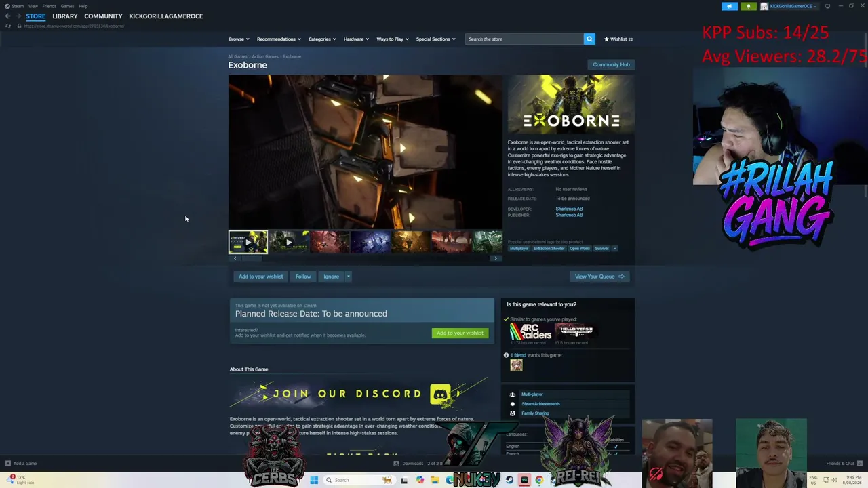Click the Steam logo menu
This screenshot has width=868, height=488.
click(8, 6)
